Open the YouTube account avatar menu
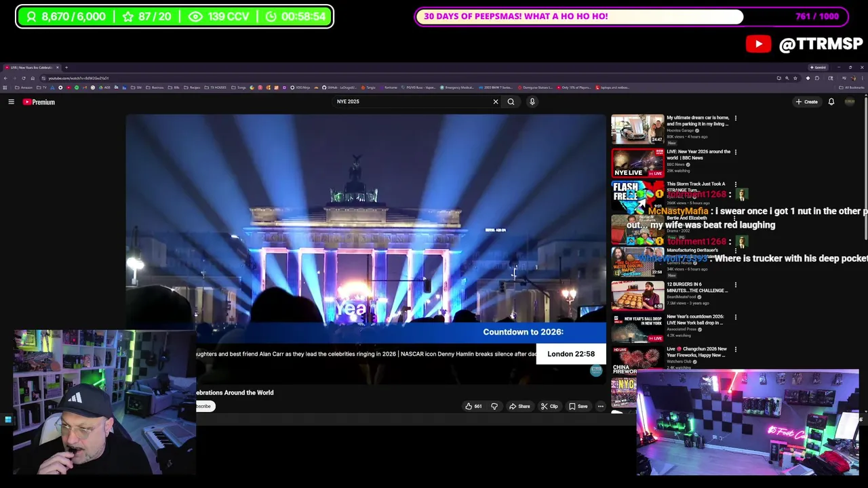Screen dimensions: 868x488 tap(850, 102)
